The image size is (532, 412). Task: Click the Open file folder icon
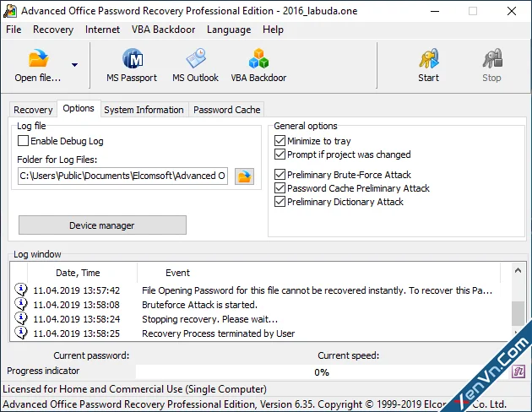38,58
